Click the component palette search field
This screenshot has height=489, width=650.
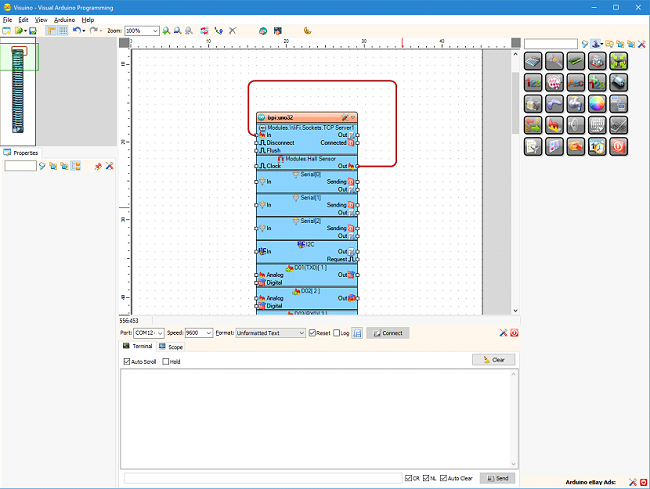pos(551,44)
